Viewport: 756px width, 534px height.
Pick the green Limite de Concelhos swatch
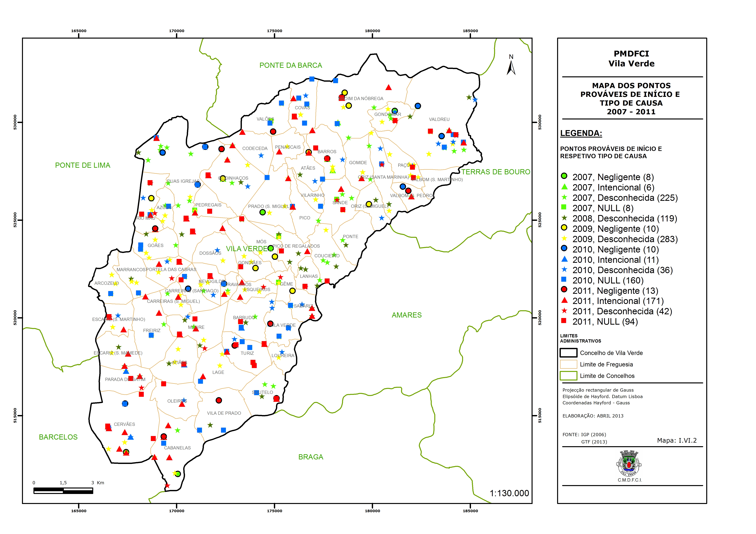click(x=568, y=376)
